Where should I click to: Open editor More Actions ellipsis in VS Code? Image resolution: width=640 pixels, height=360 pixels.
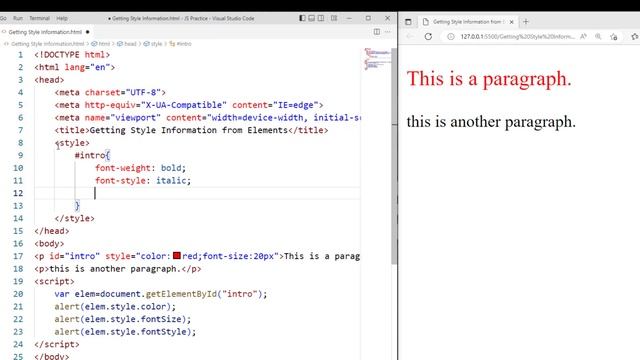click(x=387, y=32)
